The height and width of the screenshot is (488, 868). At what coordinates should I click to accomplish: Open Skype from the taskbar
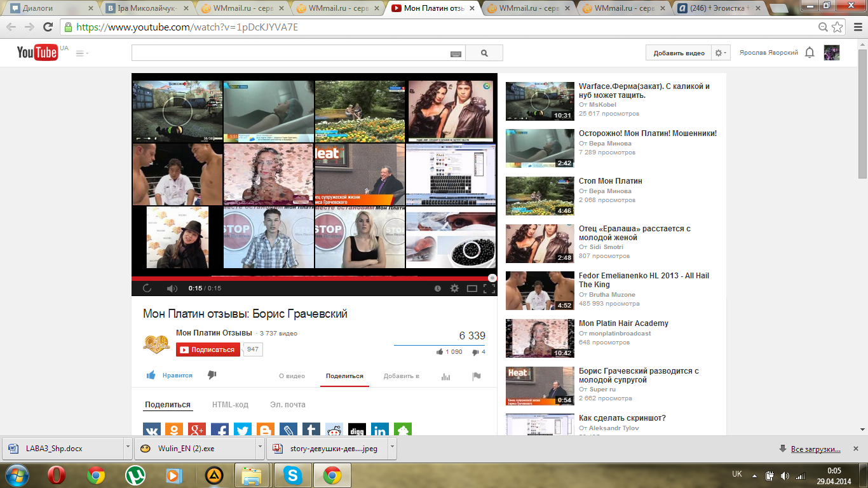click(x=293, y=475)
